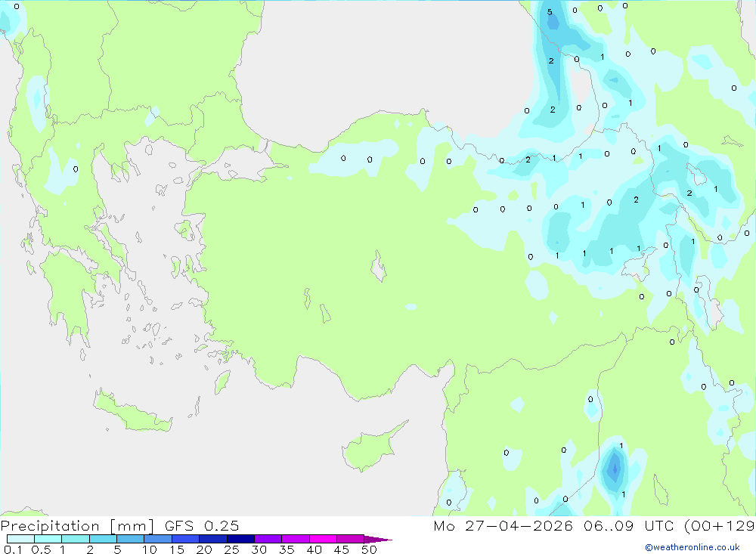The height and width of the screenshot is (554, 756).
Task: Click the 1–2 mm legend color swatch
Action: tap(75, 539)
